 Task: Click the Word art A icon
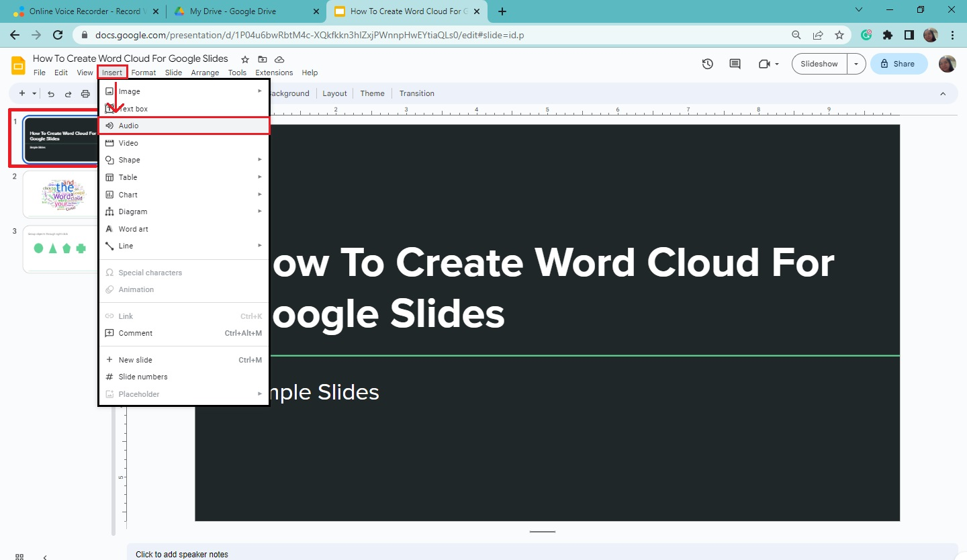[109, 229]
